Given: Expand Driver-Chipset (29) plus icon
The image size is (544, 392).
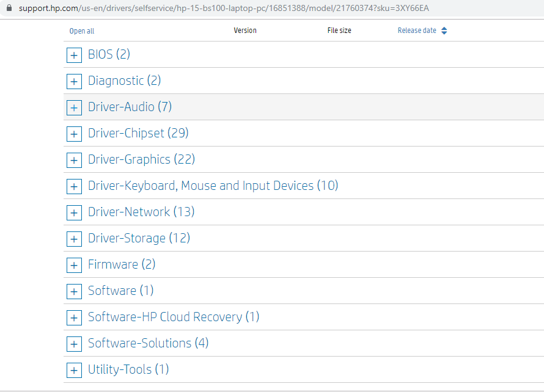Looking at the screenshot, I should (x=74, y=134).
